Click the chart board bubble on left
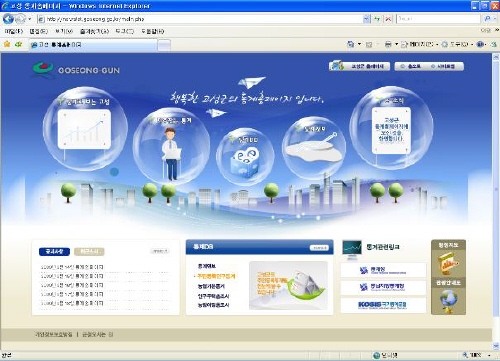 coord(85,128)
